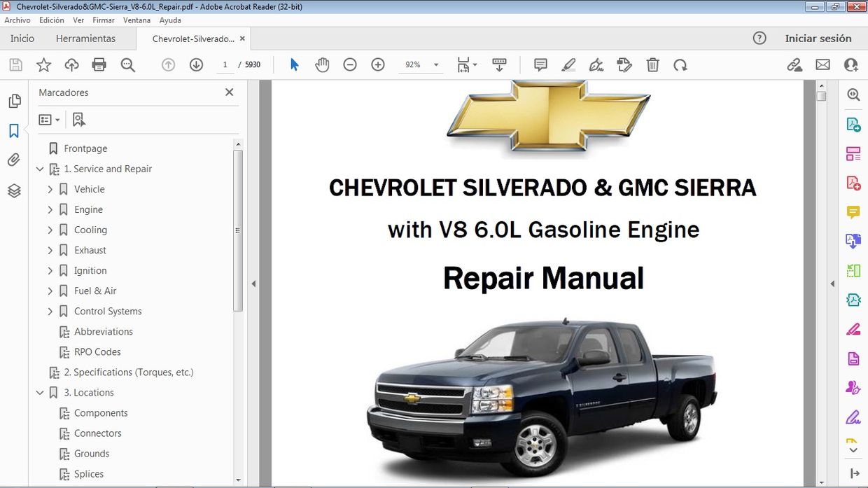Switch to the Herramientas tab

(86, 39)
